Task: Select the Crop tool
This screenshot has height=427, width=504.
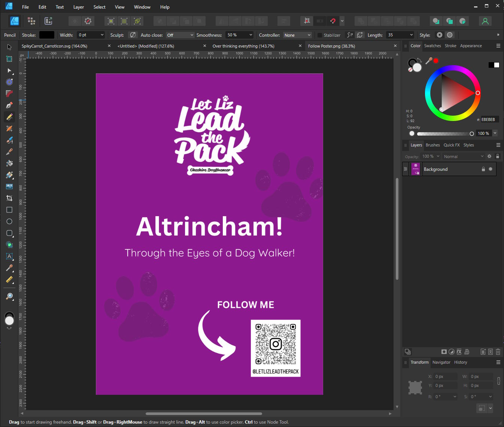Action: (x=9, y=198)
